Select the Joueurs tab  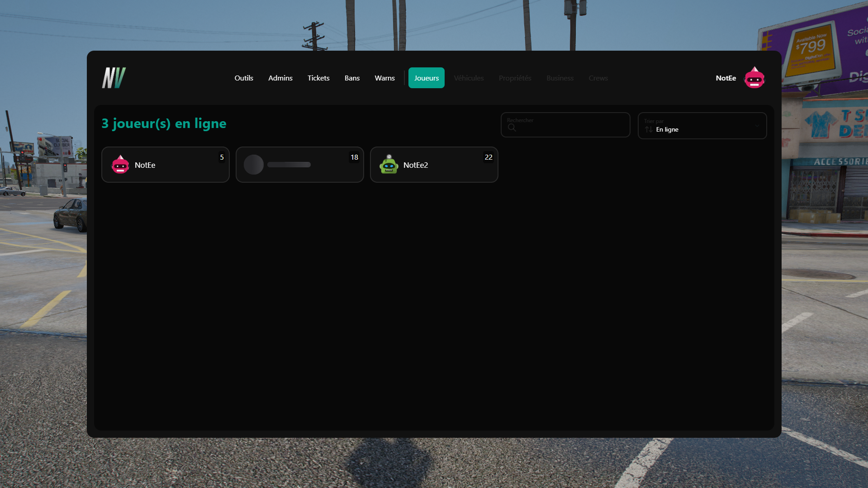click(x=426, y=78)
